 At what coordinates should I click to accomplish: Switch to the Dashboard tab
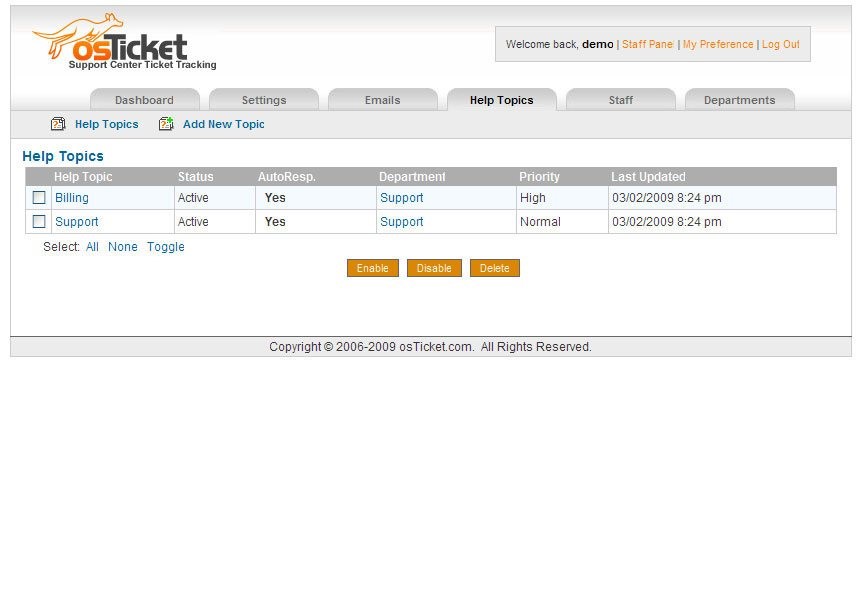point(144,99)
